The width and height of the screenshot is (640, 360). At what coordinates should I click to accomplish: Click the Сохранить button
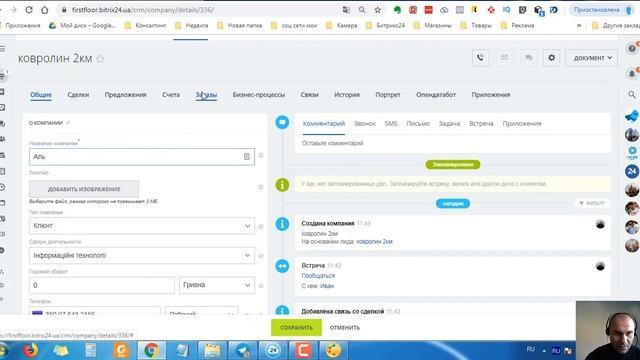click(296, 328)
